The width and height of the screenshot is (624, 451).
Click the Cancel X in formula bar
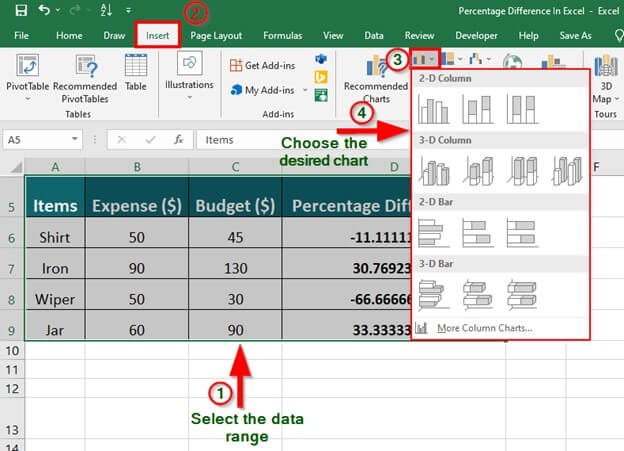click(122, 140)
